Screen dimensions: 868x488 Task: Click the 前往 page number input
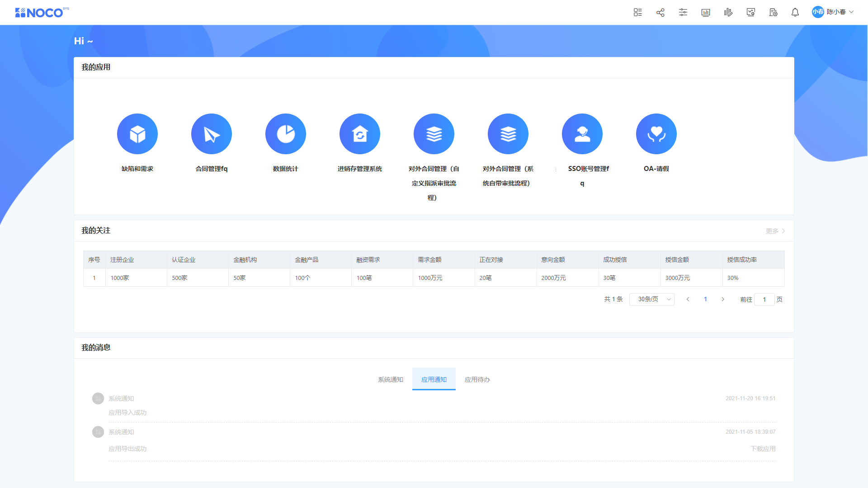pos(764,299)
